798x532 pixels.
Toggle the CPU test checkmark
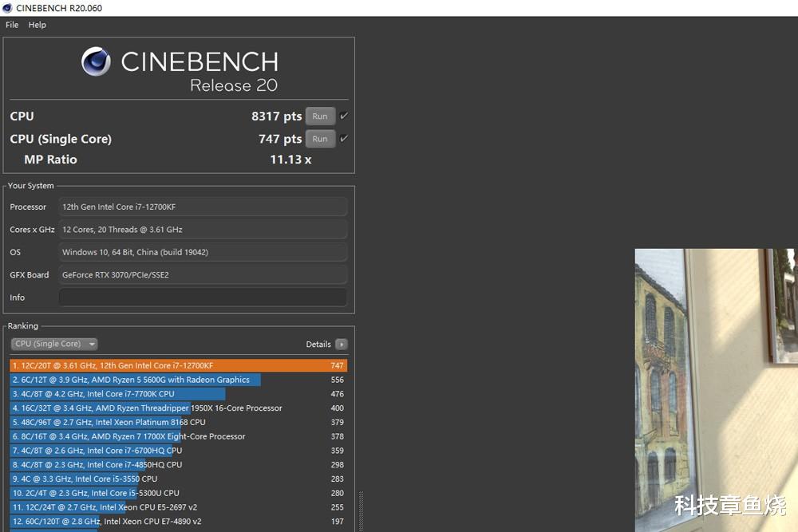344,116
